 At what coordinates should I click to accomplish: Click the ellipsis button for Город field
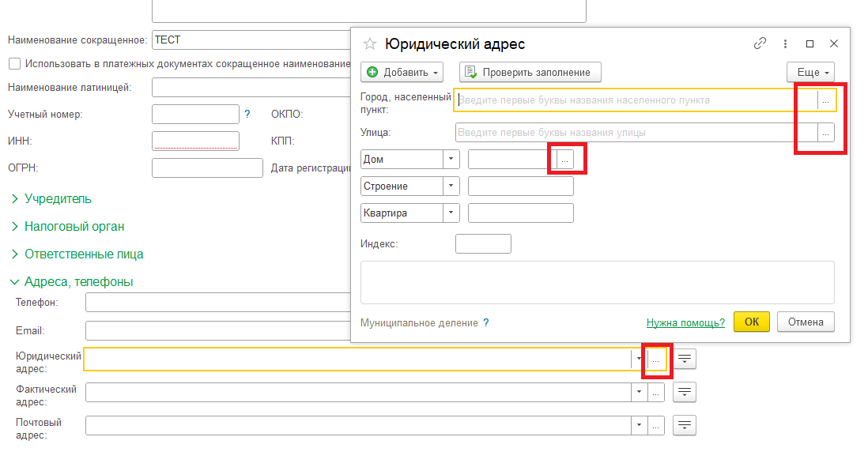pyautogui.click(x=825, y=100)
